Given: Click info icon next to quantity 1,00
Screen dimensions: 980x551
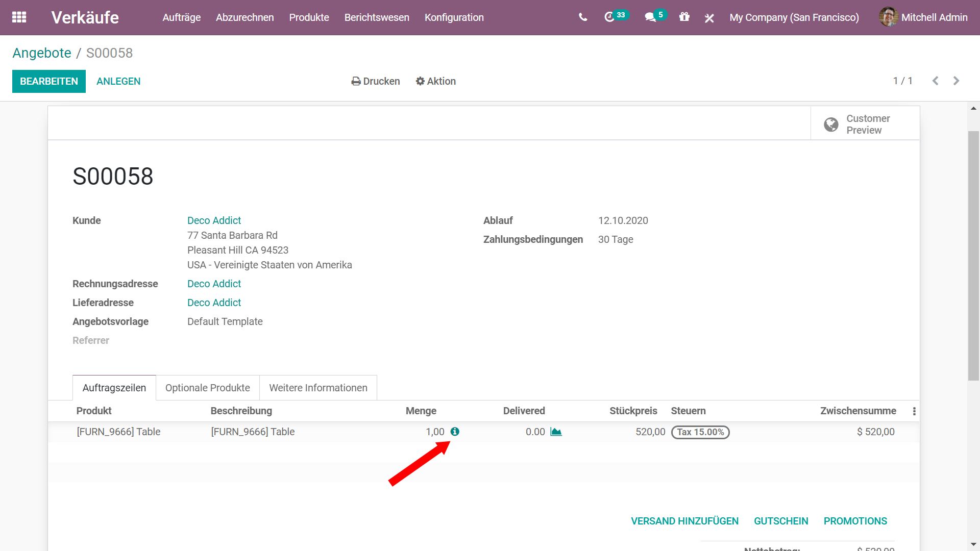Looking at the screenshot, I should [455, 432].
